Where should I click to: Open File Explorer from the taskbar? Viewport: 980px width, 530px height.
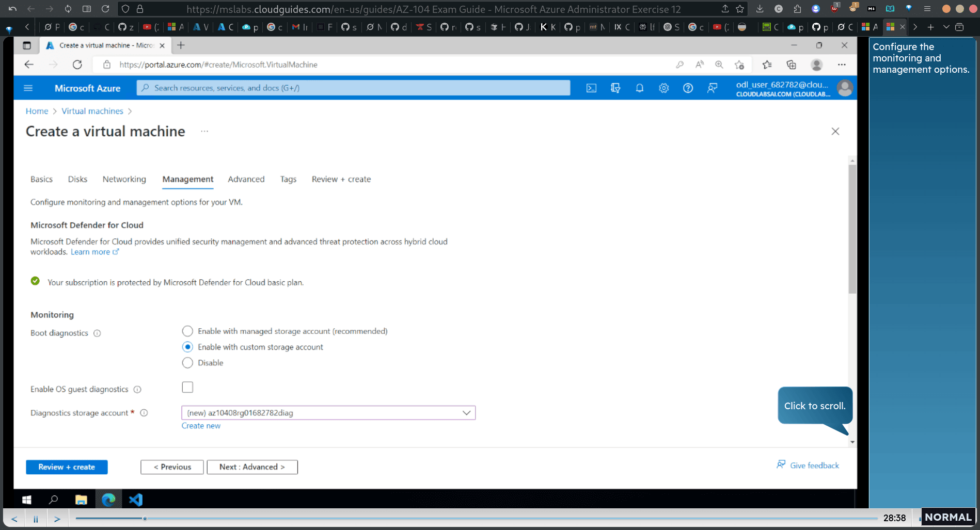tap(81, 500)
